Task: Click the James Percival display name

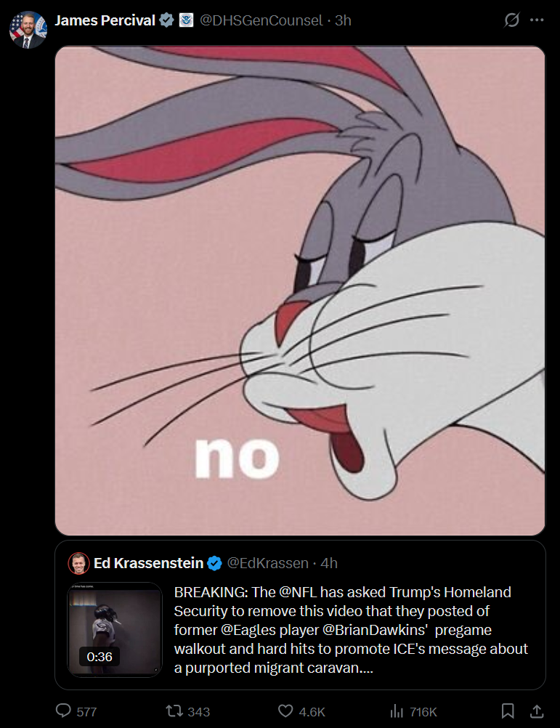Action: (105, 20)
